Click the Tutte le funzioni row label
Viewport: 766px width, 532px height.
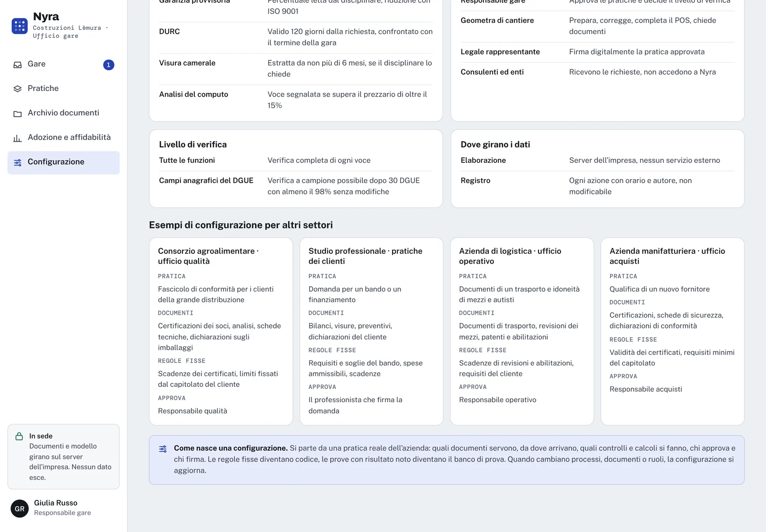point(187,160)
